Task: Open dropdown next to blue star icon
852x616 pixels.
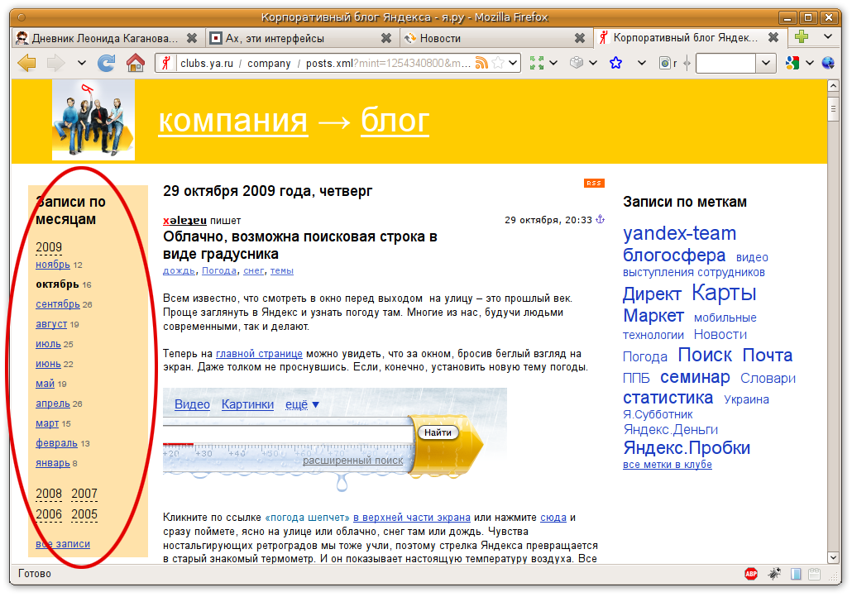Action: coord(642,63)
